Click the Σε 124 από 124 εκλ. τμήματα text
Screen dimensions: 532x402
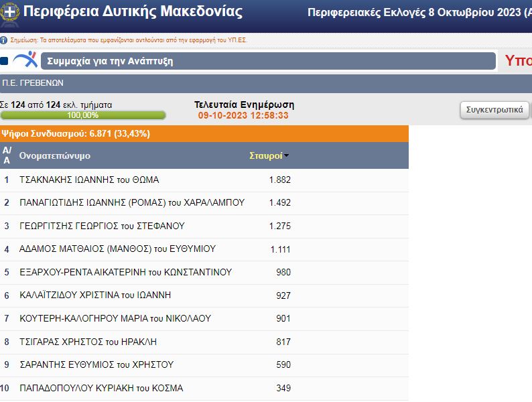(x=56, y=105)
